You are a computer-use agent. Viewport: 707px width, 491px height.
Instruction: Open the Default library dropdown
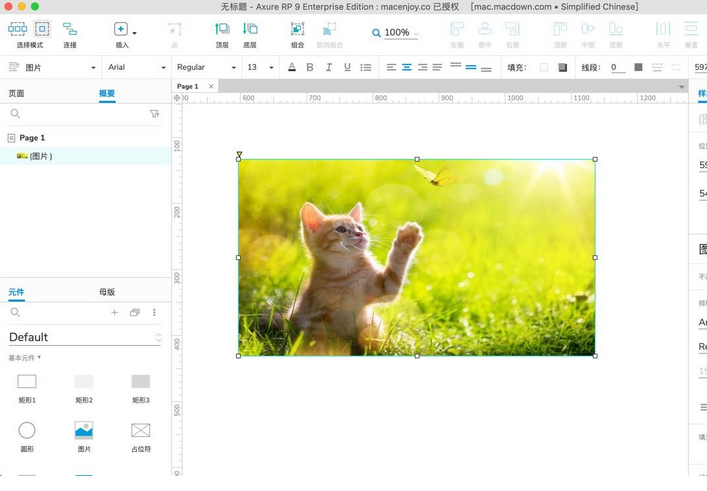(x=85, y=337)
